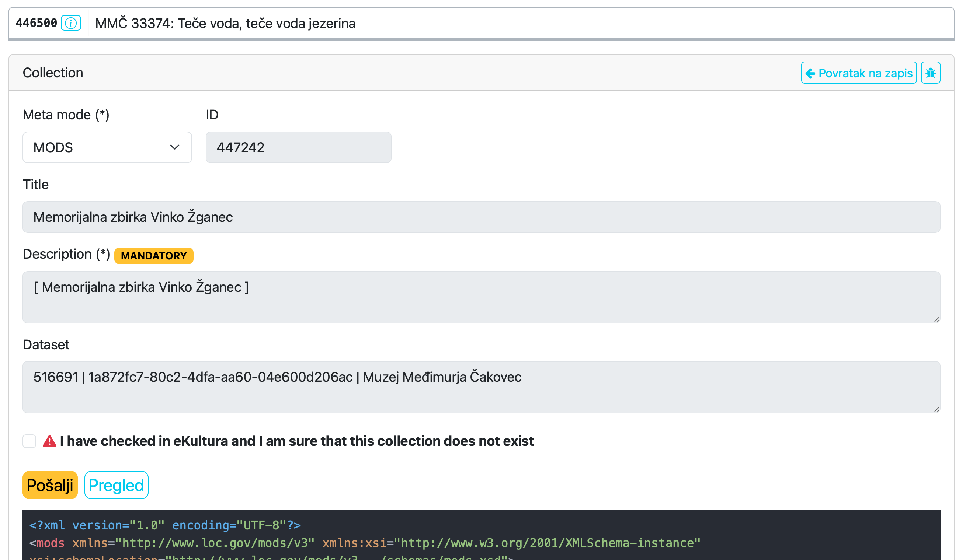Viewport: 980px width, 560px height.
Task: Tick confirmation that this collection does not exist
Action: (x=29, y=441)
